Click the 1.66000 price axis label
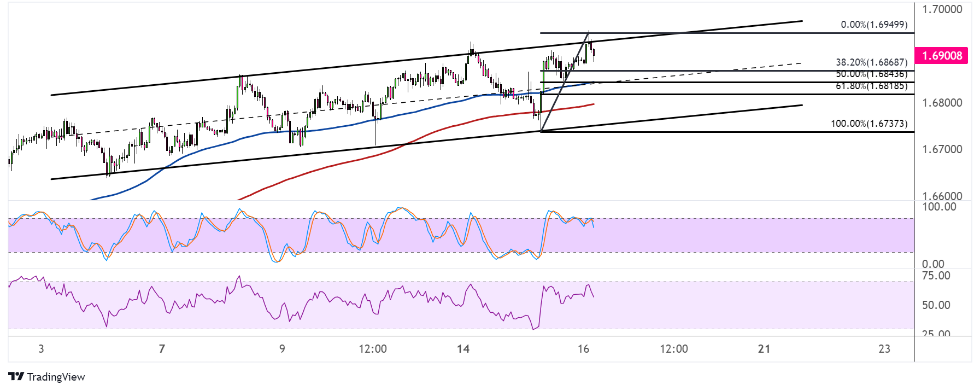This screenshot has width=980, height=391. tap(942, 196)
